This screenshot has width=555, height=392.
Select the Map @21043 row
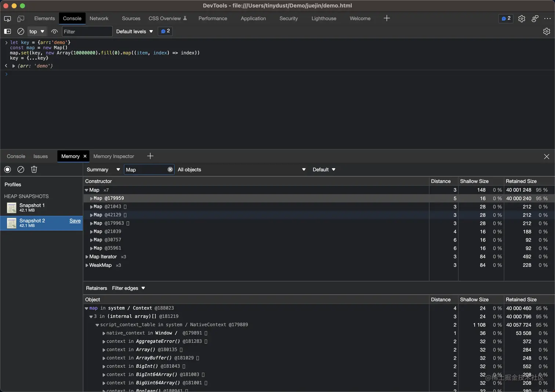(319, 207)
